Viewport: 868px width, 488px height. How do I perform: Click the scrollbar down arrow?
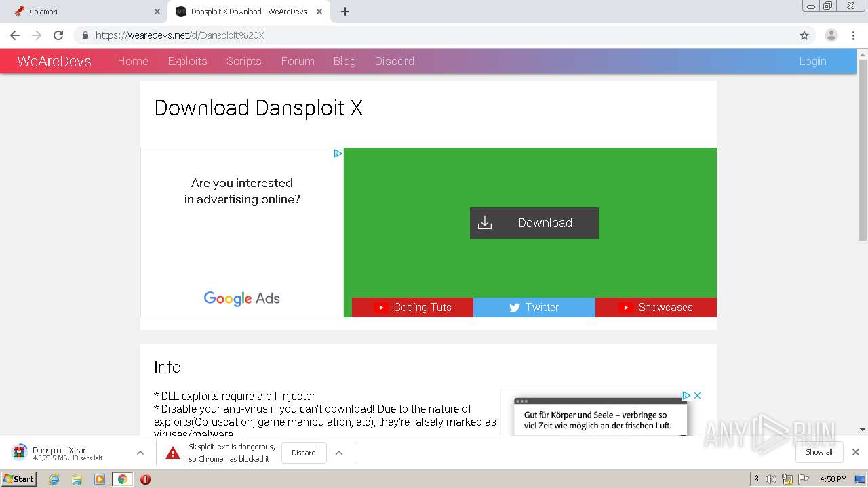(x=863, y=430)
